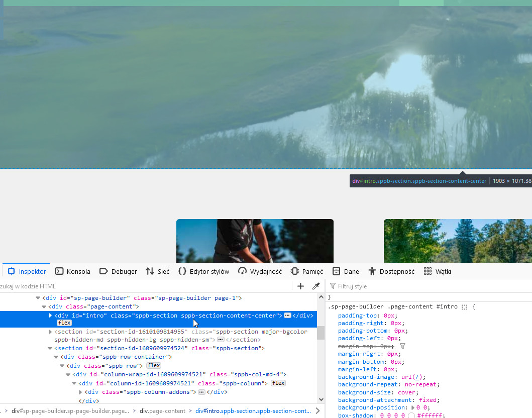The width and height of the screenshot is (532, 418).
Task: Toggle flex badge on the sppb-row div
Action: pyautogui.click(x=154, y=365)
